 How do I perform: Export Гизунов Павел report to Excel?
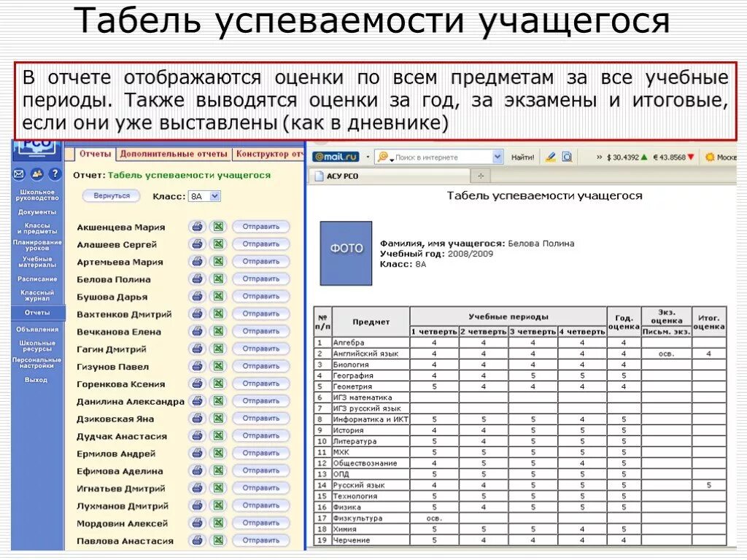point(218,366)
